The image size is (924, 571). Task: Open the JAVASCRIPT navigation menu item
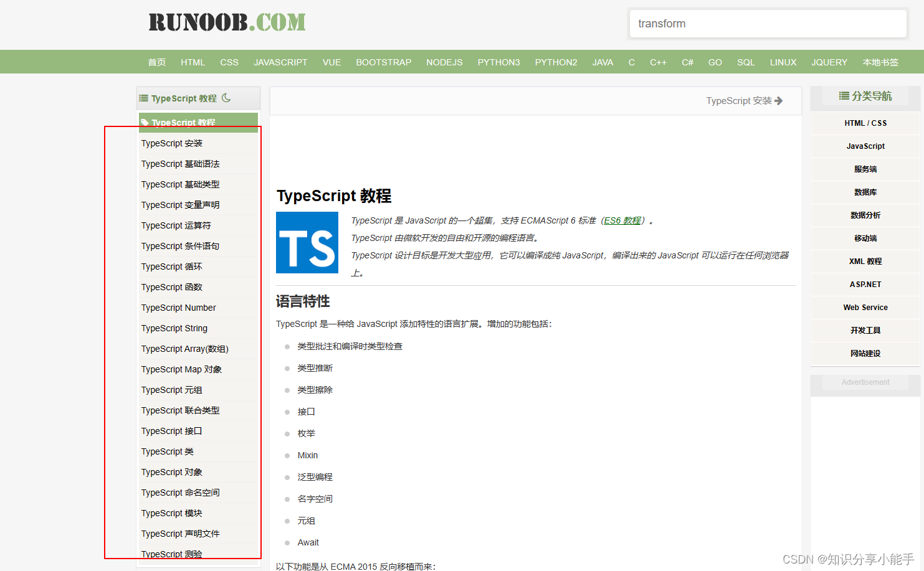pos(280,62)
